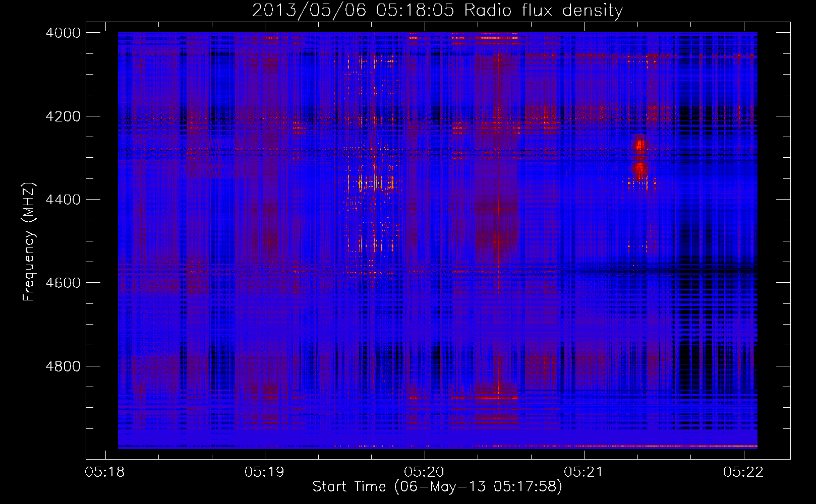The height and width of the screenshot is (504, 816).
Task: Click the 05:20 time tick label
Action: (424, 472)
